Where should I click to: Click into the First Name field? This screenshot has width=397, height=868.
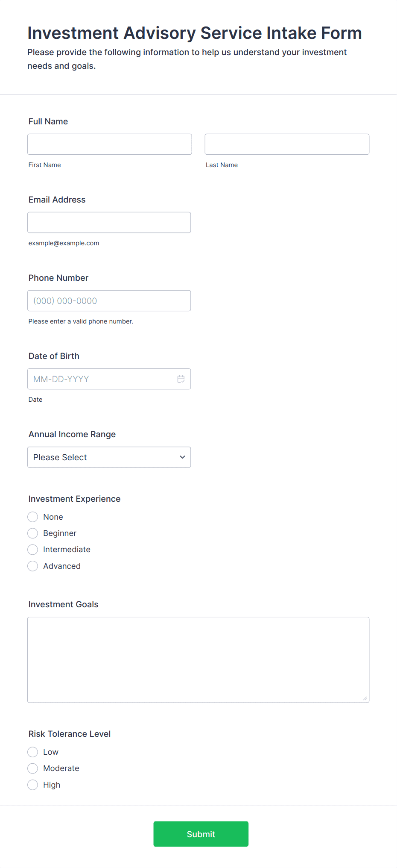(109, 144)
